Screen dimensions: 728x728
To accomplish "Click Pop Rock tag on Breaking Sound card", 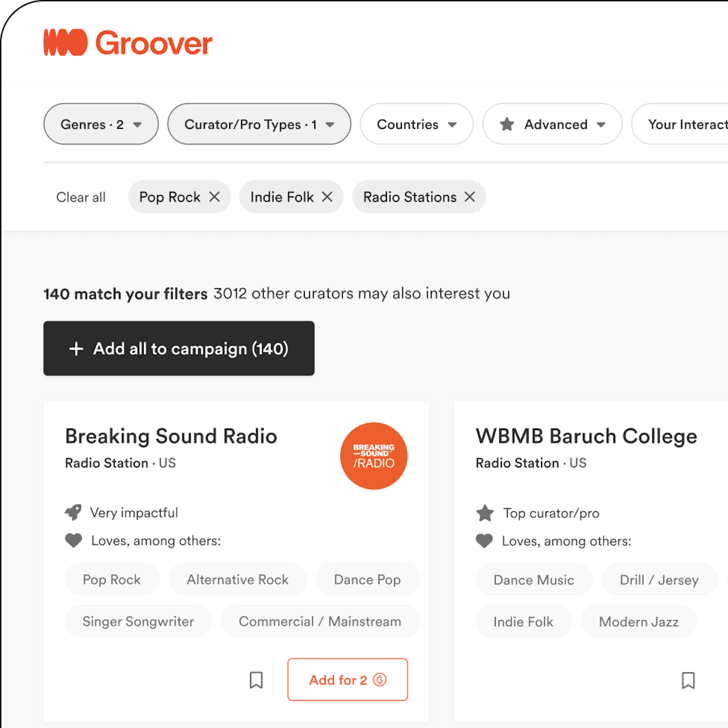I will tap(112, 579).
